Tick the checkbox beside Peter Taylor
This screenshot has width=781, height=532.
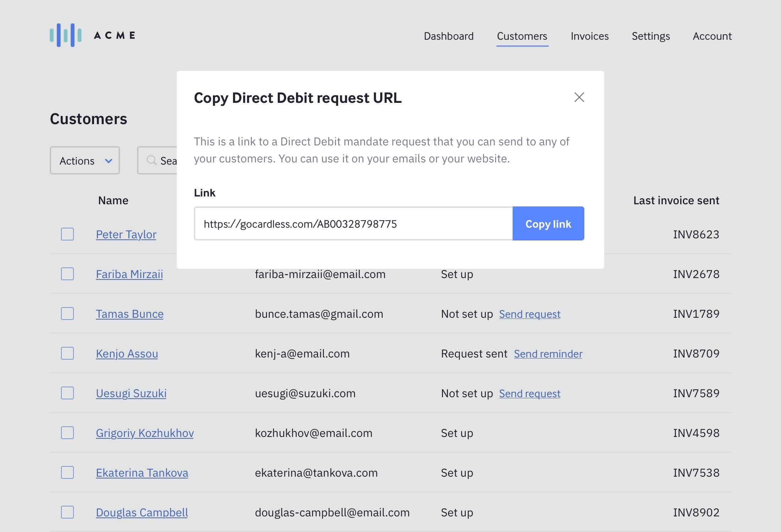pos(67,234)
